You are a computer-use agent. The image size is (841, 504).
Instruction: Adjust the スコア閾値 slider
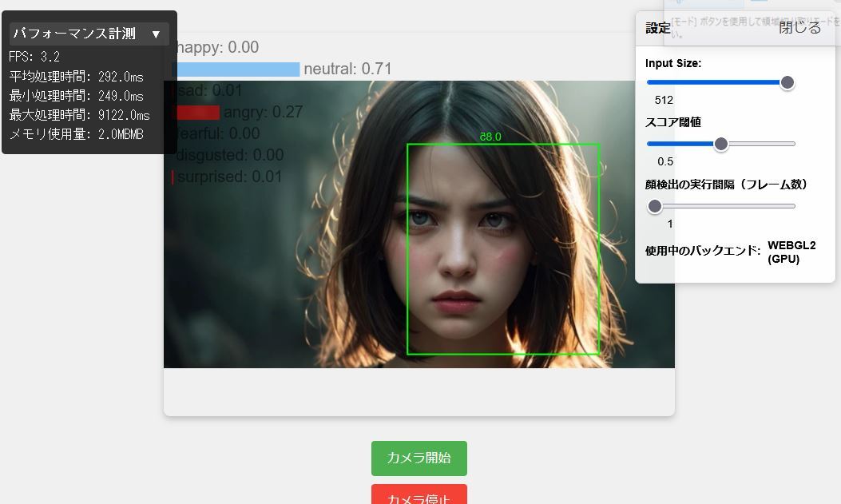pos(720,144)
